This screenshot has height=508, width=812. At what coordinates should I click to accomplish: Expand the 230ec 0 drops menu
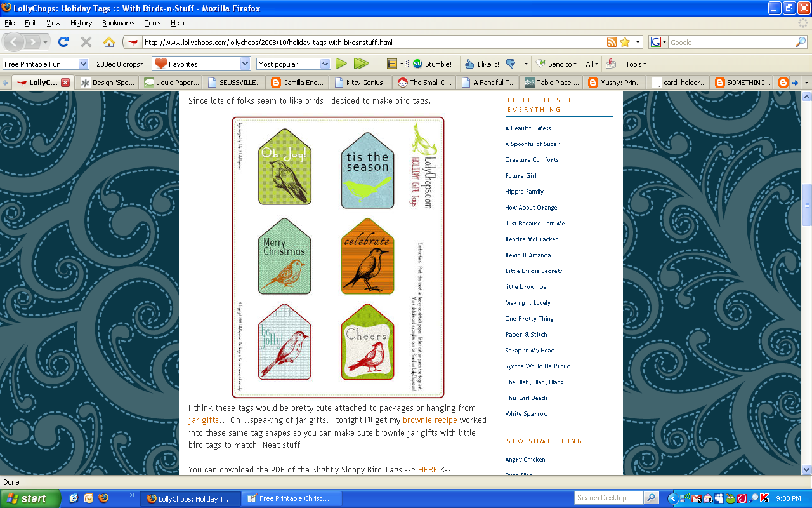[x=120, y=63]
